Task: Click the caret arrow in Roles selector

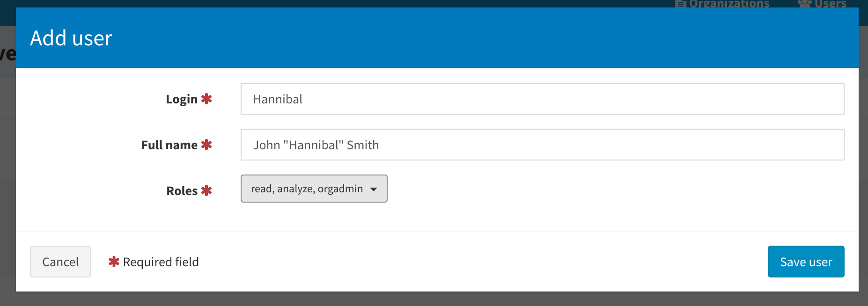Action: point(374,189)
